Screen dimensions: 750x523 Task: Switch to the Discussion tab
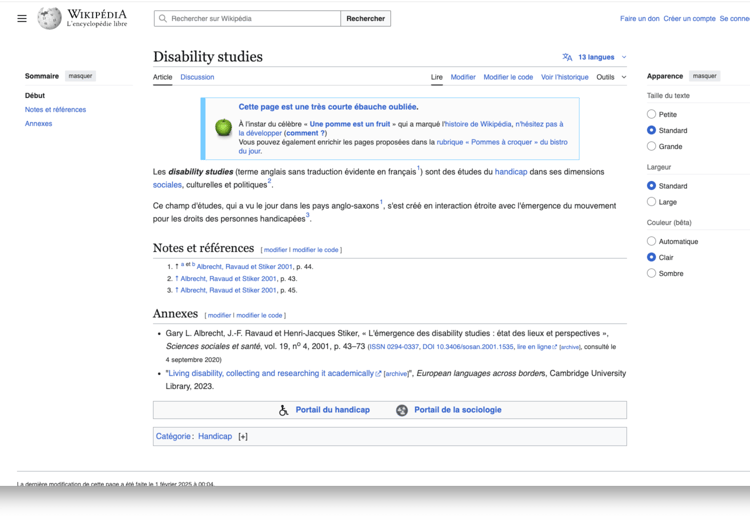pos(197,77)
